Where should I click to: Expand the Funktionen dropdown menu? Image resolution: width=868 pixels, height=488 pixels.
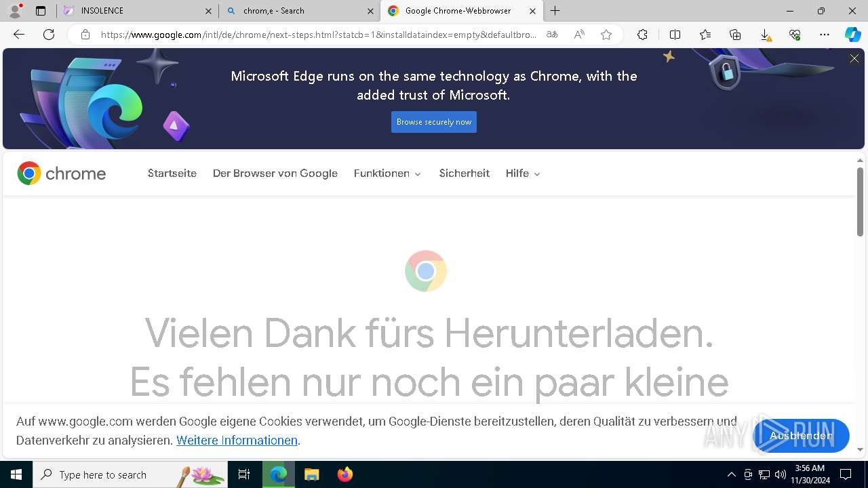(x=387, y=174)
